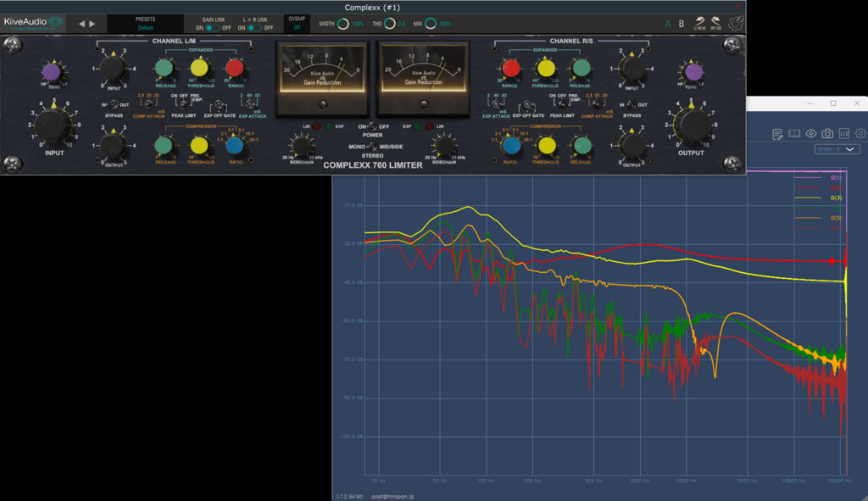The height and width of the screenshot is (501, 868).
Task: Click the purple Tone knob on Channel L/M
Action: [52, 72]
